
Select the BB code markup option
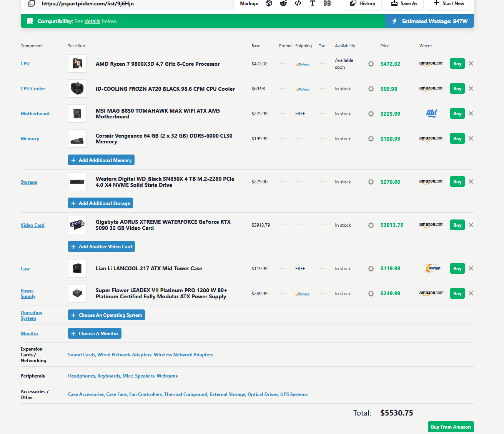point(327,3)
